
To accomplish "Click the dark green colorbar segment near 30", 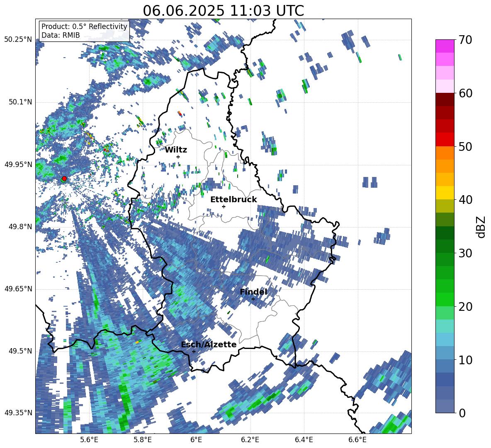I will coord(445,246).
